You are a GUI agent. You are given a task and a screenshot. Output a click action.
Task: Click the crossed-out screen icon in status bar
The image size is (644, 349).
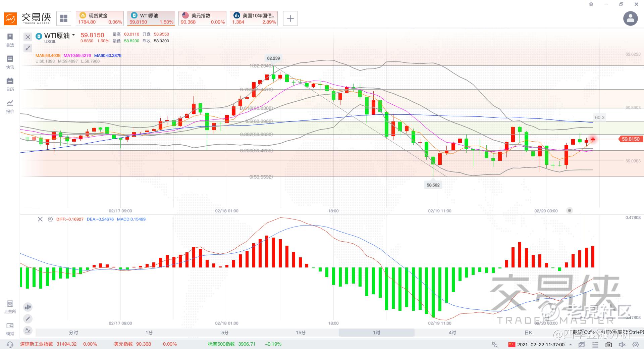(582, 344)
